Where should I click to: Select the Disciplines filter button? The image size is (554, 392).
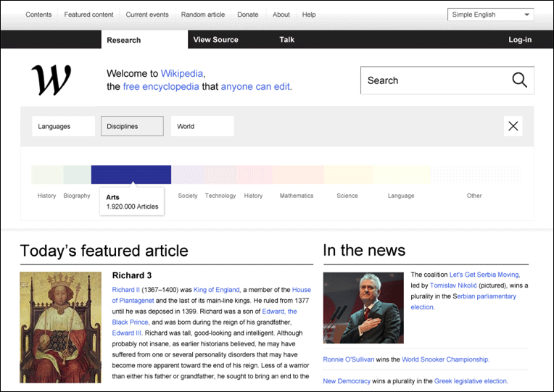[x=132, y=126]
